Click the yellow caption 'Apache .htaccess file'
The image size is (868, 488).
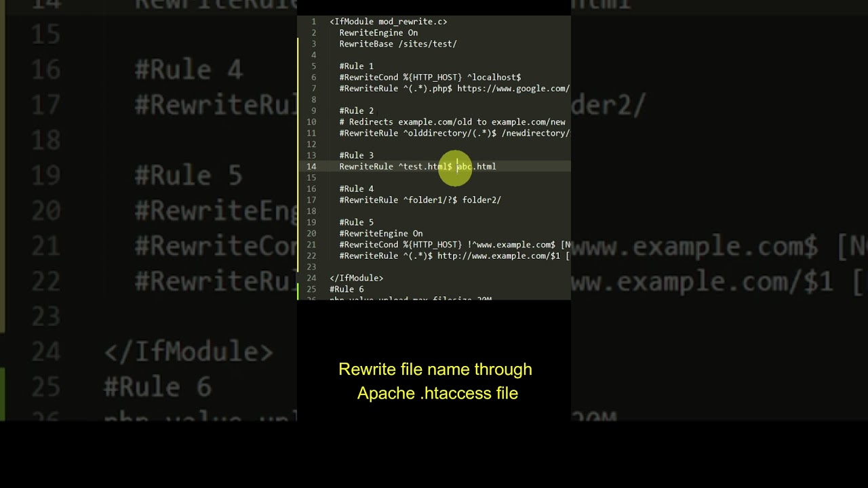(x=437, y=393)
